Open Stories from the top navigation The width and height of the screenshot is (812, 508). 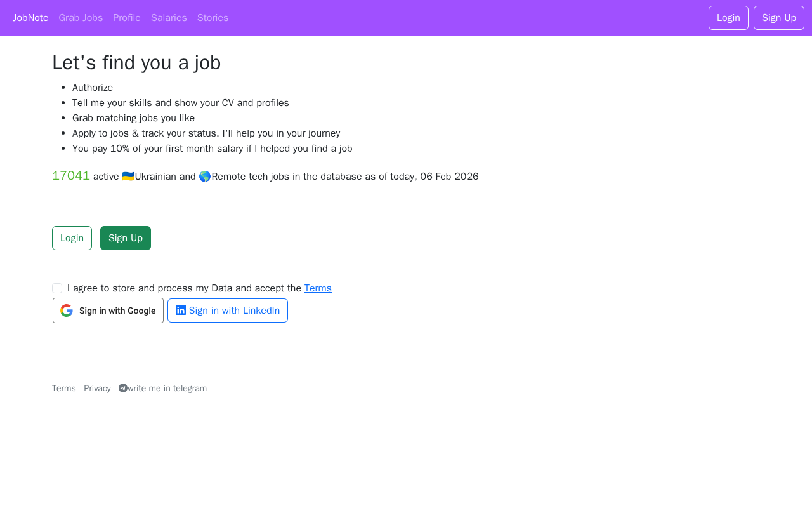pyautogui.click(x=213, y=18)
